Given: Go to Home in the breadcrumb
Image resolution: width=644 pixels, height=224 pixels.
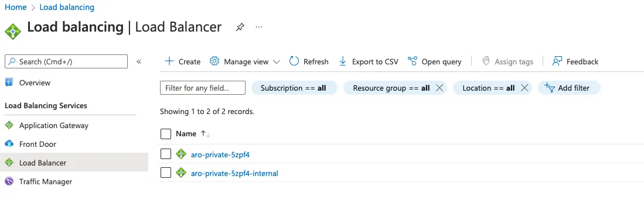Looking at the screenshot, I should pos(16,8).
